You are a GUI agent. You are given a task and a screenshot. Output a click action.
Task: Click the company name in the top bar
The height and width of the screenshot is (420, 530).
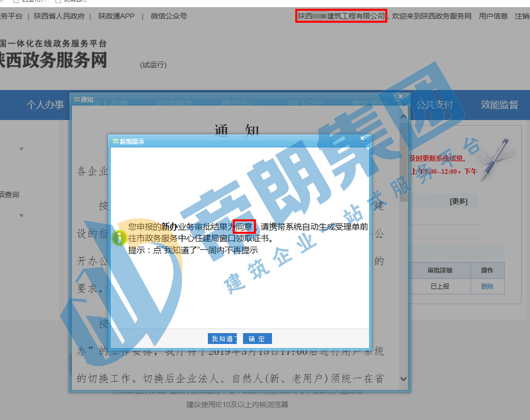pos(341,16)
